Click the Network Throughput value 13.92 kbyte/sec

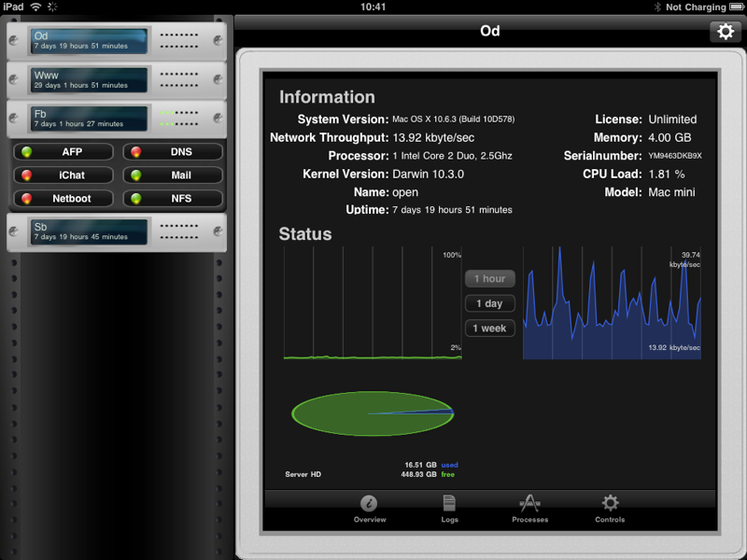click(433, 138)
